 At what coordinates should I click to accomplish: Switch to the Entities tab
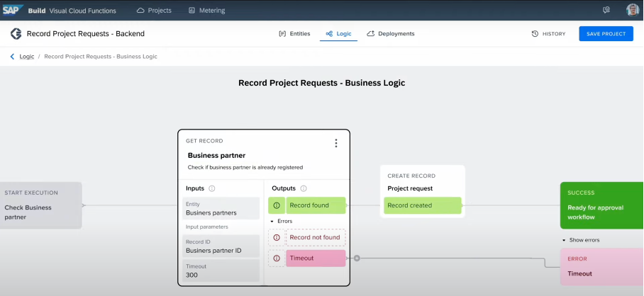tap(294, 34)
